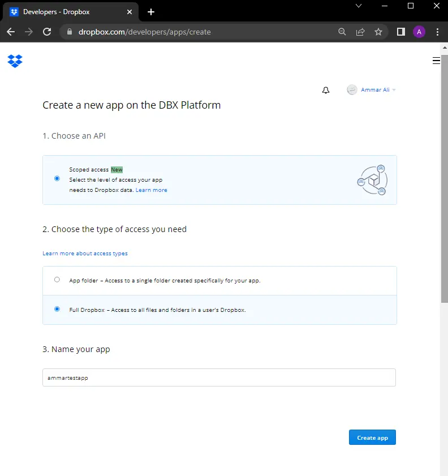Open a new tab with the plus icon
This screenshot has width=448, height=476.
151,12
